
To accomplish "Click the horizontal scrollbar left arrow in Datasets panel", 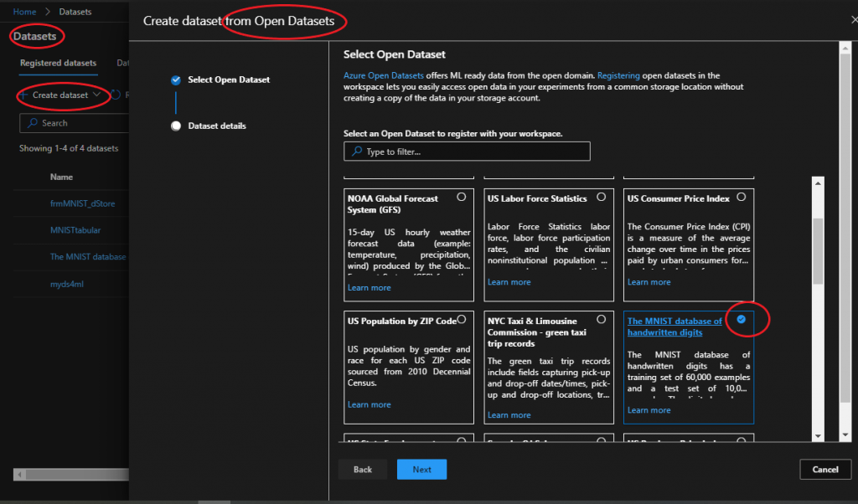I will (20, 475).
